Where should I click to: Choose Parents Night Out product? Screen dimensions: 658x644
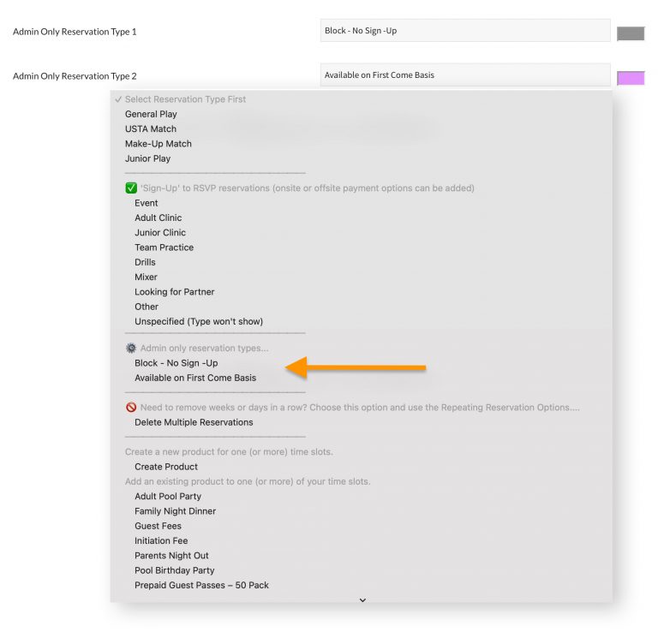click(171, 556)
